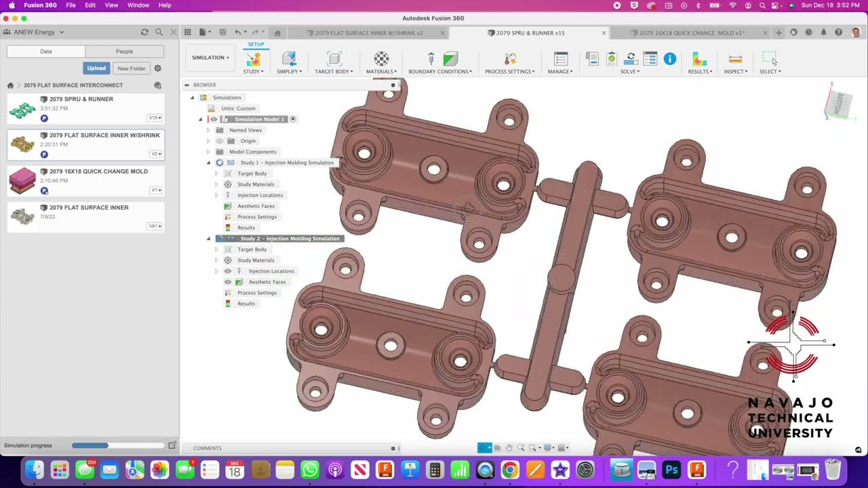Click the Study 1 activation circle
Viewport: 868px width, 488px height.
[220, 163]
